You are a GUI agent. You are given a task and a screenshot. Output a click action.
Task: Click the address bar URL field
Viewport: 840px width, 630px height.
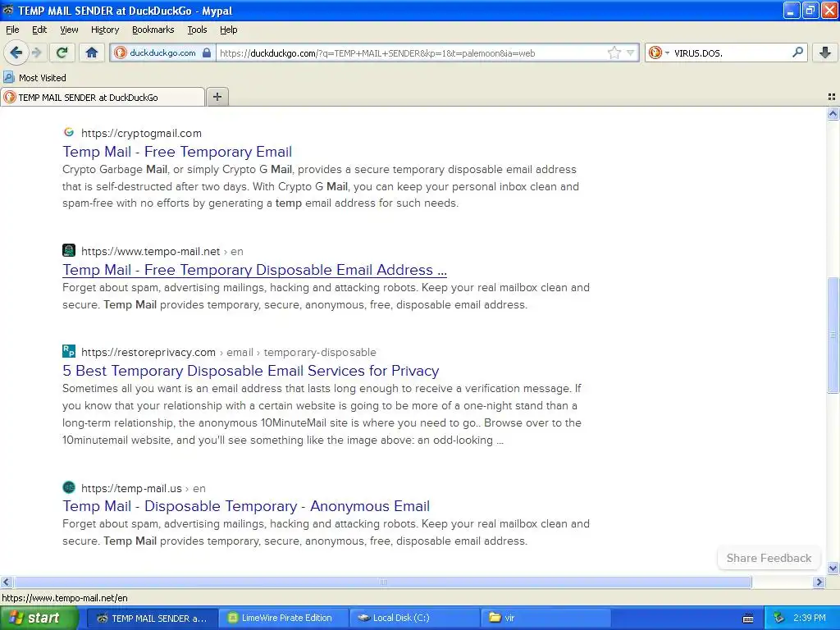411,52
